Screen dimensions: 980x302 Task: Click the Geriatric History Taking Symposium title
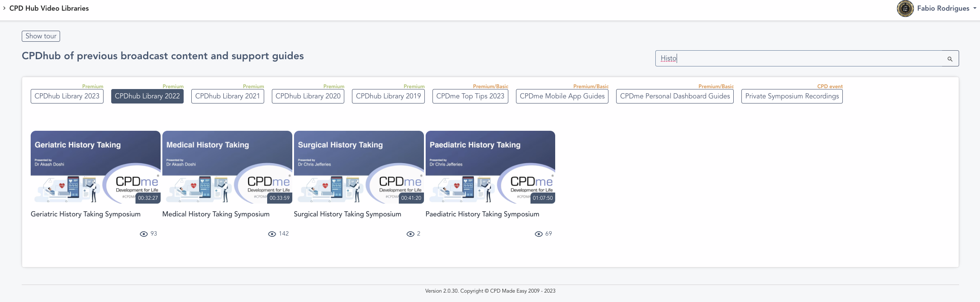point(86,214)
